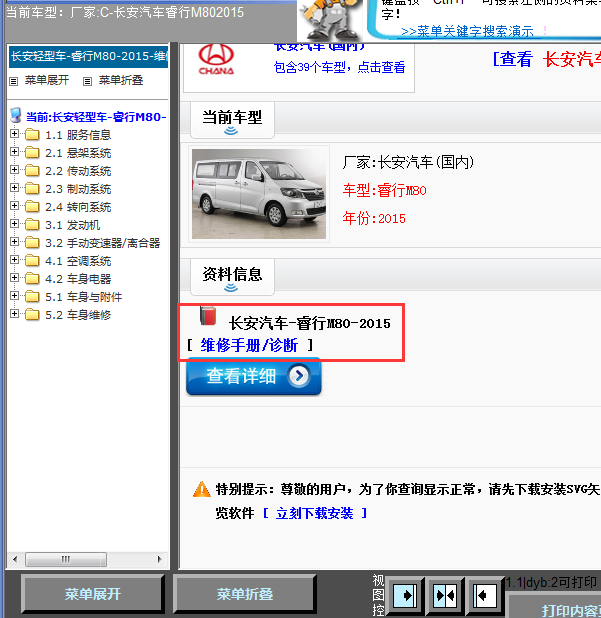Expand the 3.1 发动机 tree node
Screen dimensions: 601x618
(x=15, y=224)
